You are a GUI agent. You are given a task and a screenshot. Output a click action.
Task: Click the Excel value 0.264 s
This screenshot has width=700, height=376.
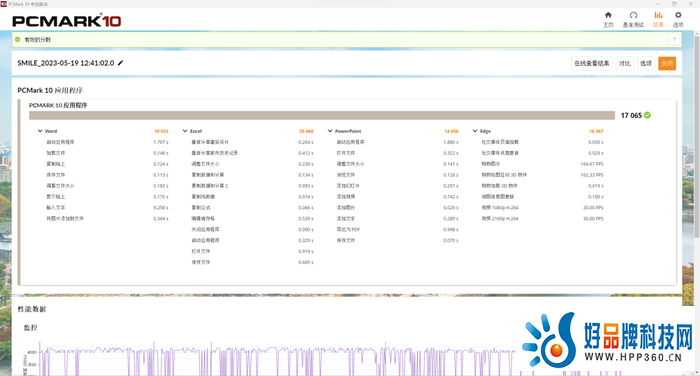tap(306, 142)
